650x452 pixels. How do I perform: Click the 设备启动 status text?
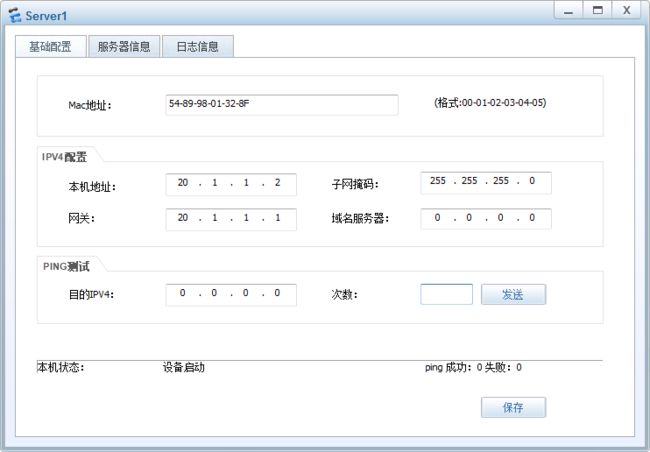[184, 367]
